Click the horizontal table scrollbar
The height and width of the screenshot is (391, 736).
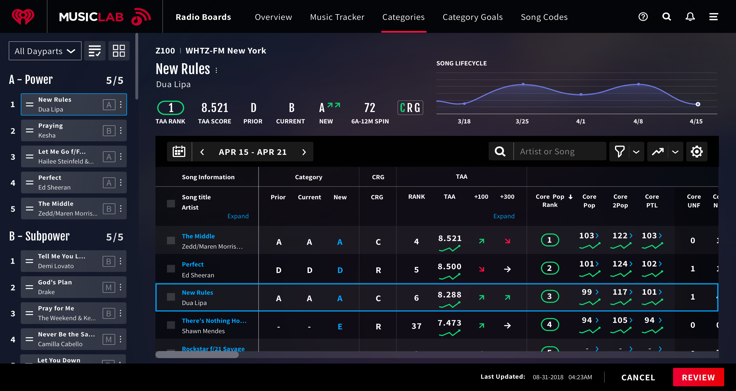tap(197, 354)
